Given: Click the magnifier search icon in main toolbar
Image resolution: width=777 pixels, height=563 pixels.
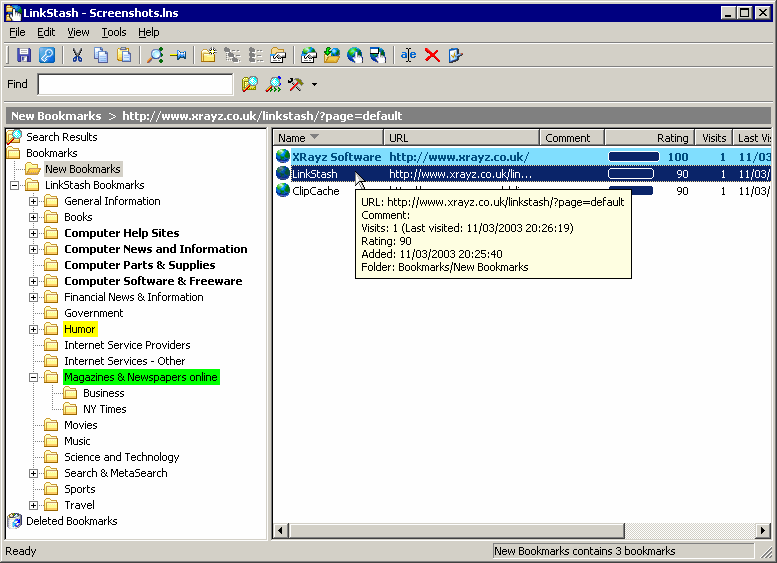Looking at the screenshot, I should click(155, 55).
